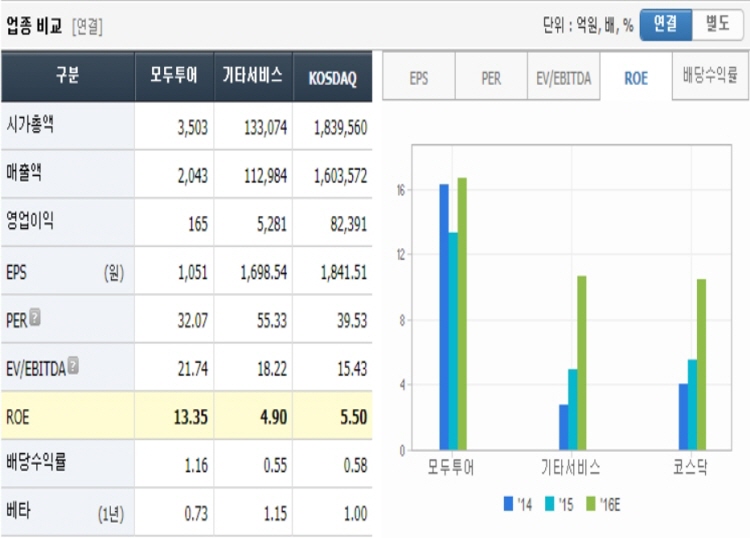750x538 pixels.
Task: Click the beta value 0.73
Action: pos(196,514)
